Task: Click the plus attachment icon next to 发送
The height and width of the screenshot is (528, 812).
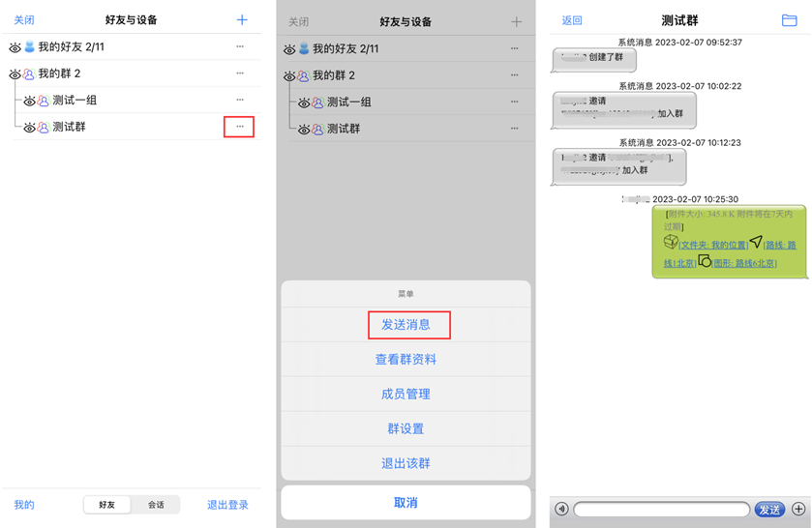Action: click(798, 509)
